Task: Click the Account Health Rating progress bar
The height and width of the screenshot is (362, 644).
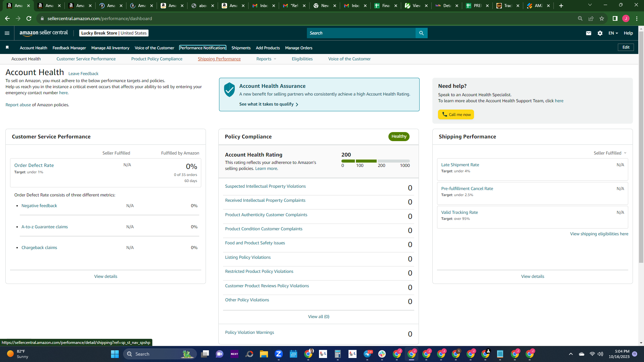Action: (376, 161)
